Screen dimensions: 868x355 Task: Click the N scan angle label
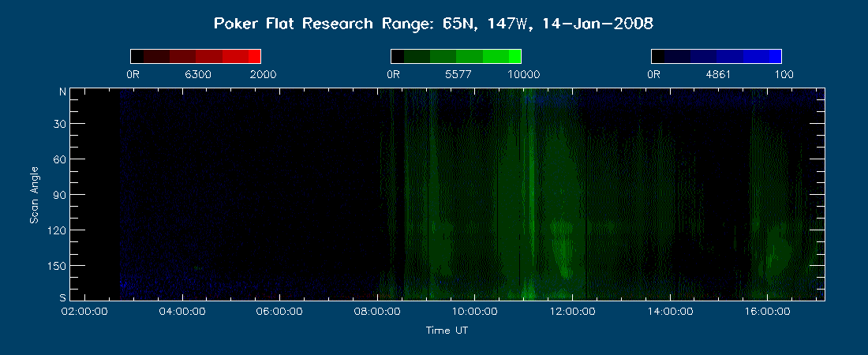click(x=62, y=92)
